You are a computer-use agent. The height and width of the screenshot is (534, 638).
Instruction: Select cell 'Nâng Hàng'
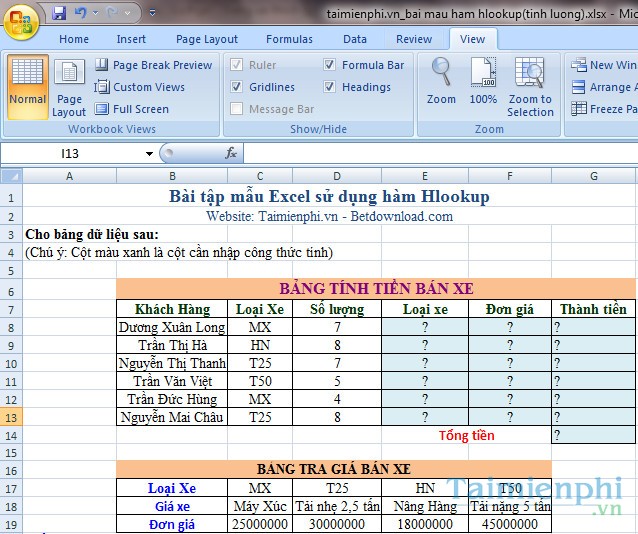point(425,506)
